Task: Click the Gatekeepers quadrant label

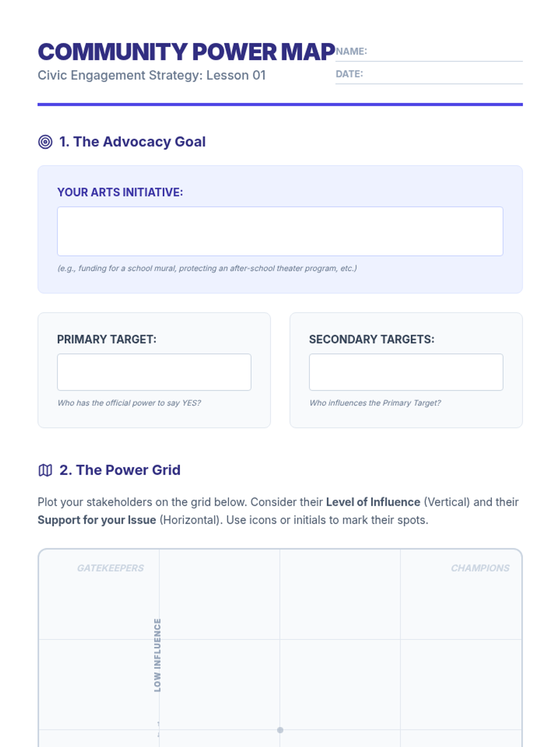Action: (x=111, y=568)
